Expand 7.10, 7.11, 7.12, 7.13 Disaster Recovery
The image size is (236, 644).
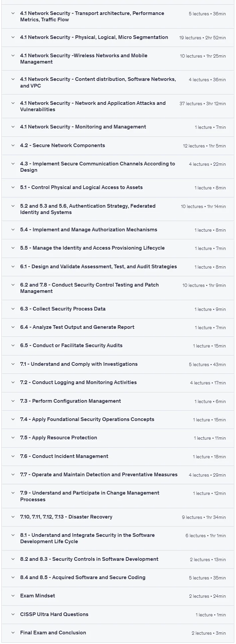point(118,517)
